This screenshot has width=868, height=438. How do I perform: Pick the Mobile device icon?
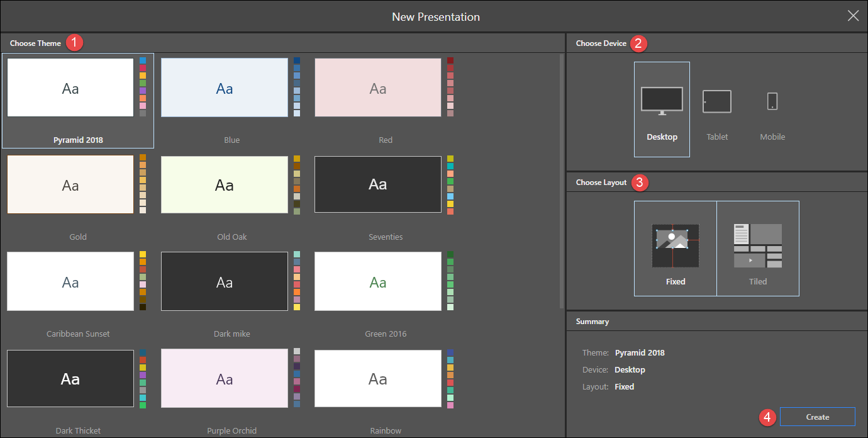coord(772,101)
